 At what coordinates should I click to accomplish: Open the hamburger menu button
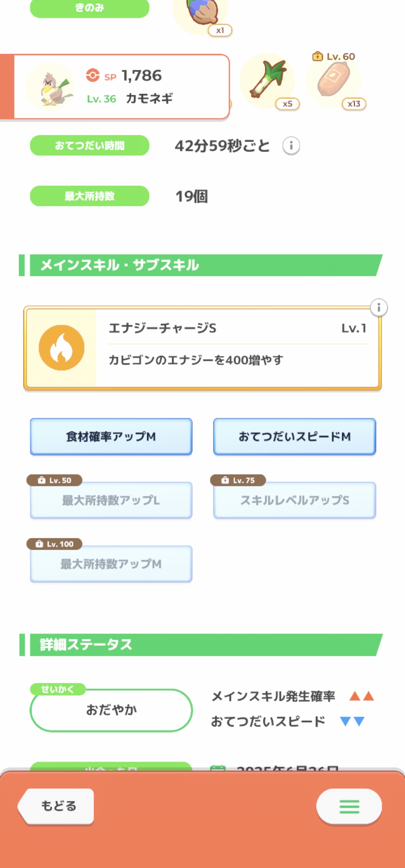349,807
